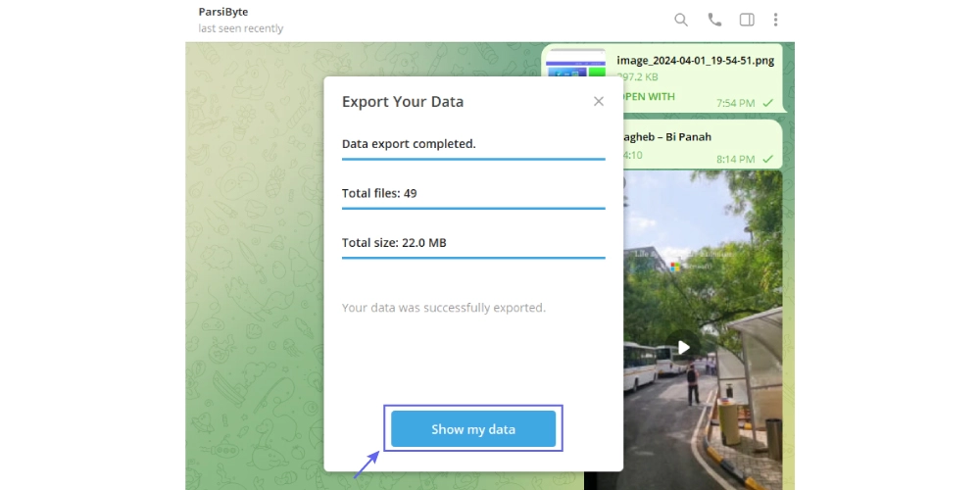Click the Data export completed progress bar
This screenshot has width=980, height=490.
[x=473, y=158]
